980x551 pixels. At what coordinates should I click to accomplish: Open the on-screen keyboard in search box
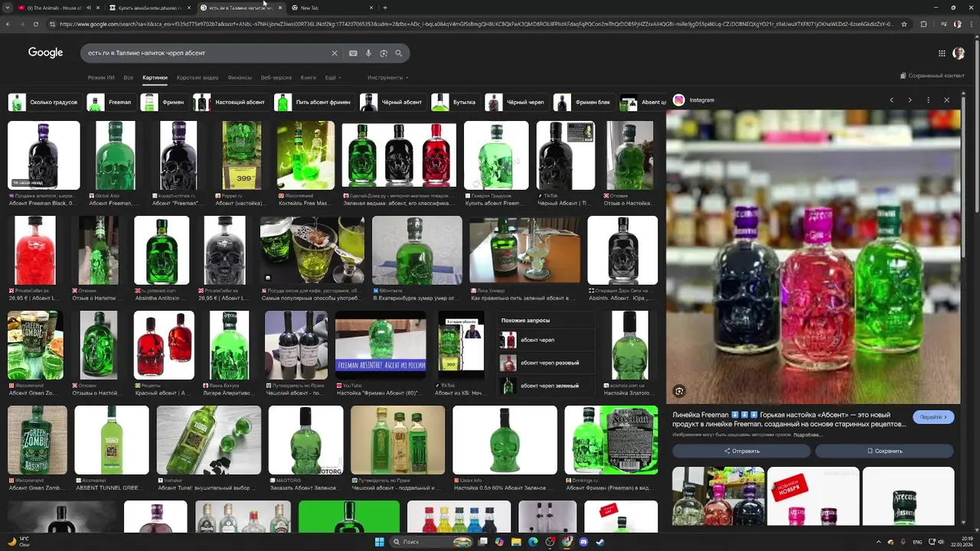pyautogui.click(x=353, y=54)
